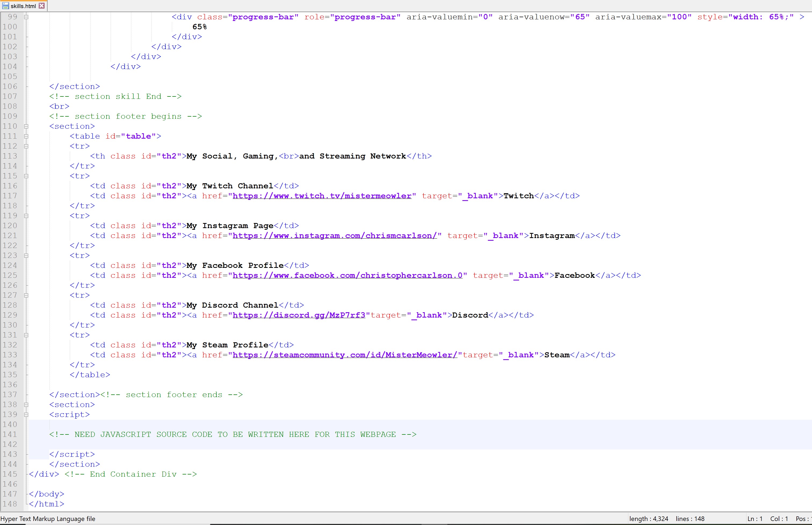Switch to the skills.html tab
The width and height of the screenshot is (812, 525).
tap(23, 6)
